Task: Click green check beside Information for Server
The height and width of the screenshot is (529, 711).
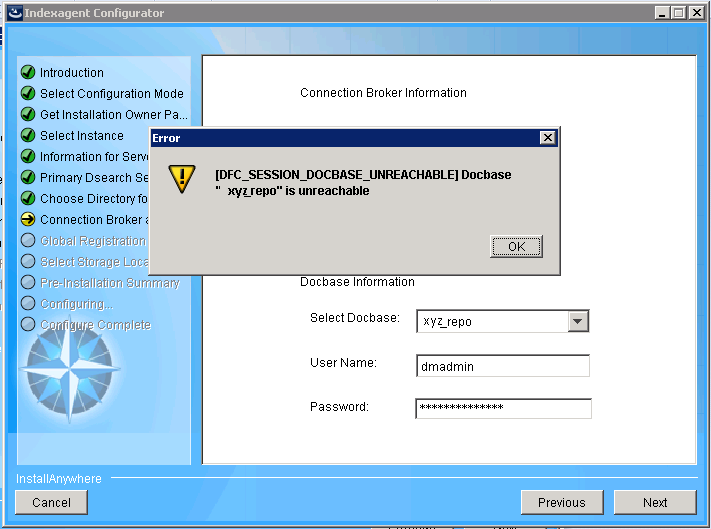Action: tap(28, 156)
